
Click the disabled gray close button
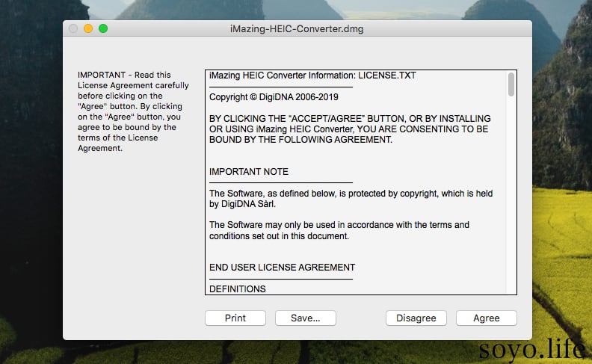pos(73,28)
